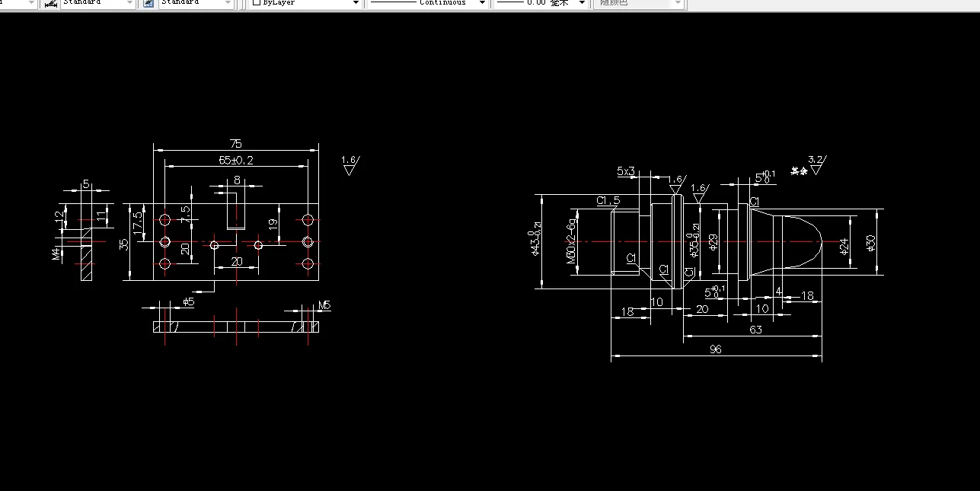Select the M4 thread label
Image resolution: width=980 pixels, height=491 pixels.
coord(56,253)
